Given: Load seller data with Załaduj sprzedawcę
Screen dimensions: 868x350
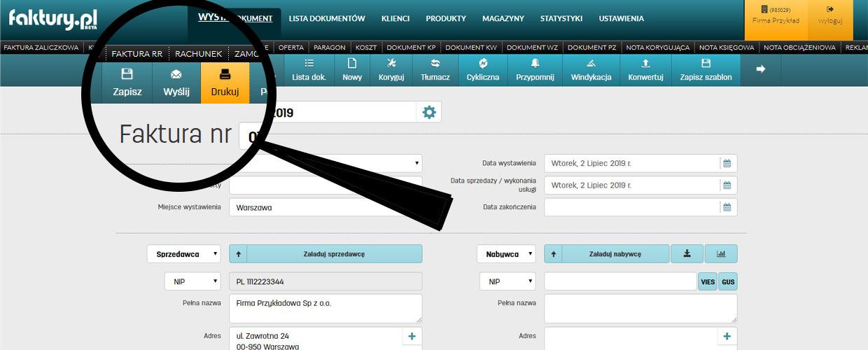Looking at the screenshot, I should coord(335,254).
